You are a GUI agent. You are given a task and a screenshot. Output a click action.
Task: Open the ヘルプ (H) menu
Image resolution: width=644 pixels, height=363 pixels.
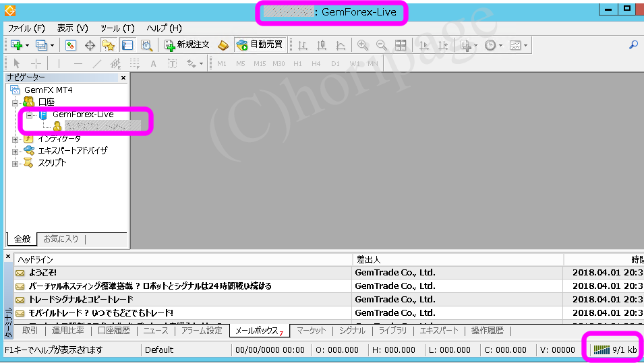click(x=164, y=28)
